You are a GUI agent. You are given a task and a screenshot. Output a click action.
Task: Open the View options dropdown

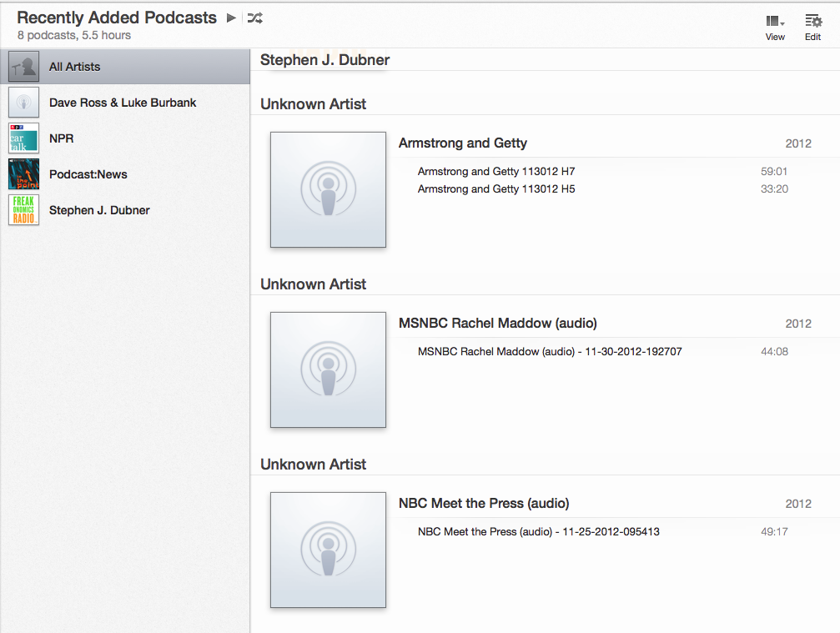coord(775,28)
